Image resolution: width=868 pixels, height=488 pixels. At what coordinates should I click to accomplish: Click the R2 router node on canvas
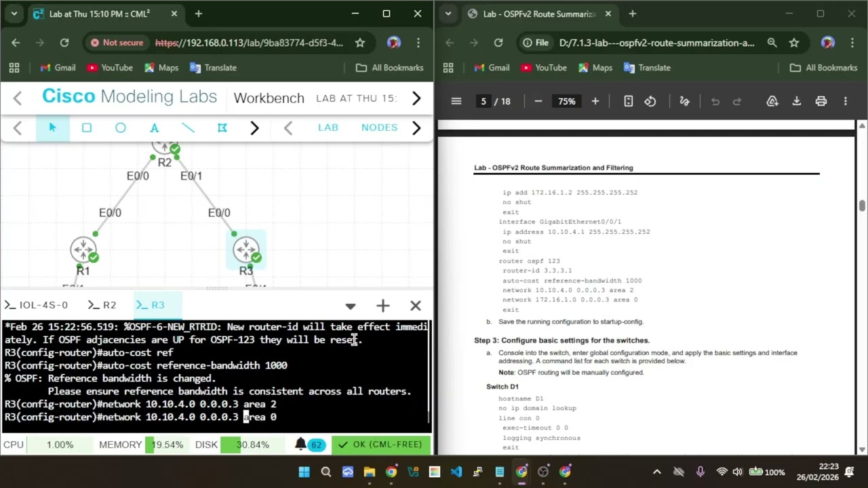[x=165, y=146]
